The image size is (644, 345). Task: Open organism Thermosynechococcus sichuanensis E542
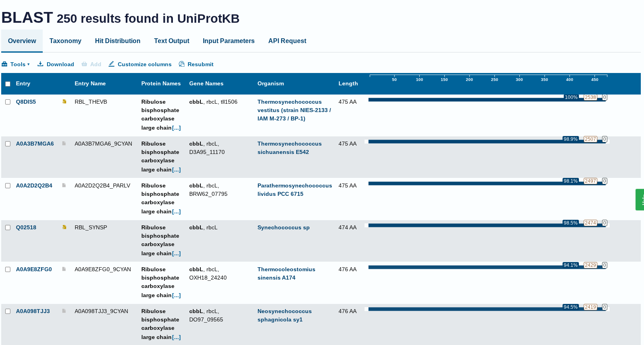click(289, 148)
